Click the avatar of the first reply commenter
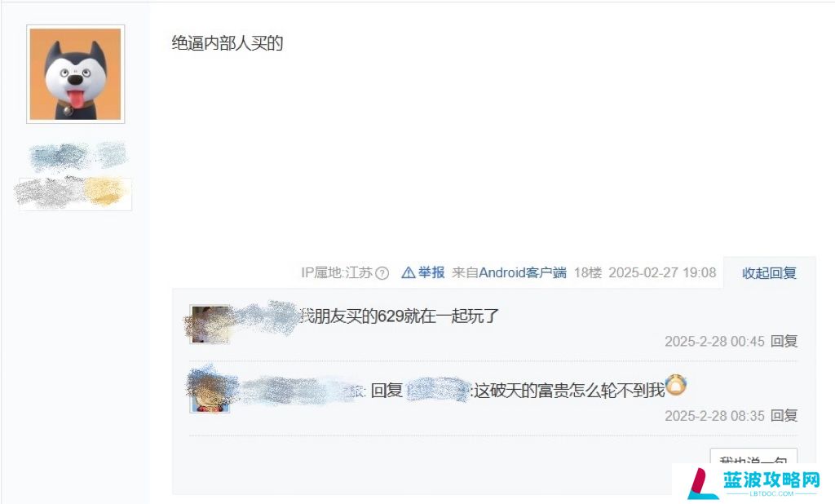Screen dimensions: 835x504 tap(210, 325)
